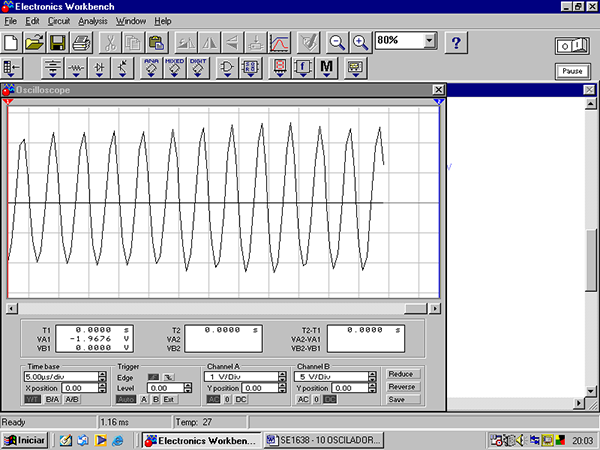Set Channel A coupling to DC
600x450 pixels.
[x=241, y=399]
